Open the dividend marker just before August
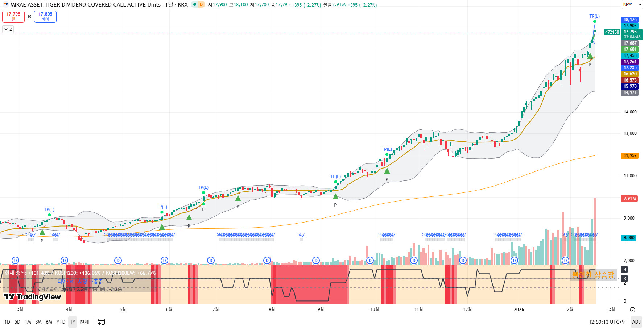644x328 pixels. point(267,260)
